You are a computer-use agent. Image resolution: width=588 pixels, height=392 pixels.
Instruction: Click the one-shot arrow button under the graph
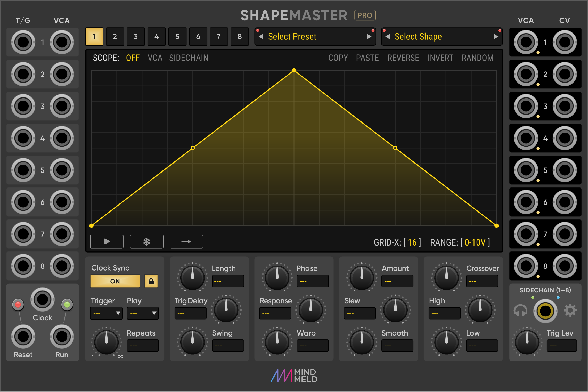tap(186, 242)
